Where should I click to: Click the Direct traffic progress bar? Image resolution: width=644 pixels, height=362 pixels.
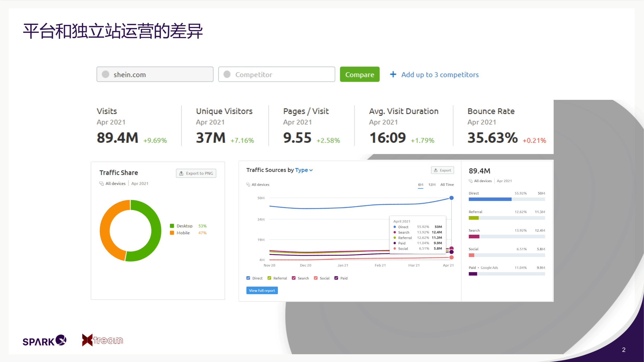pos(507,199)
